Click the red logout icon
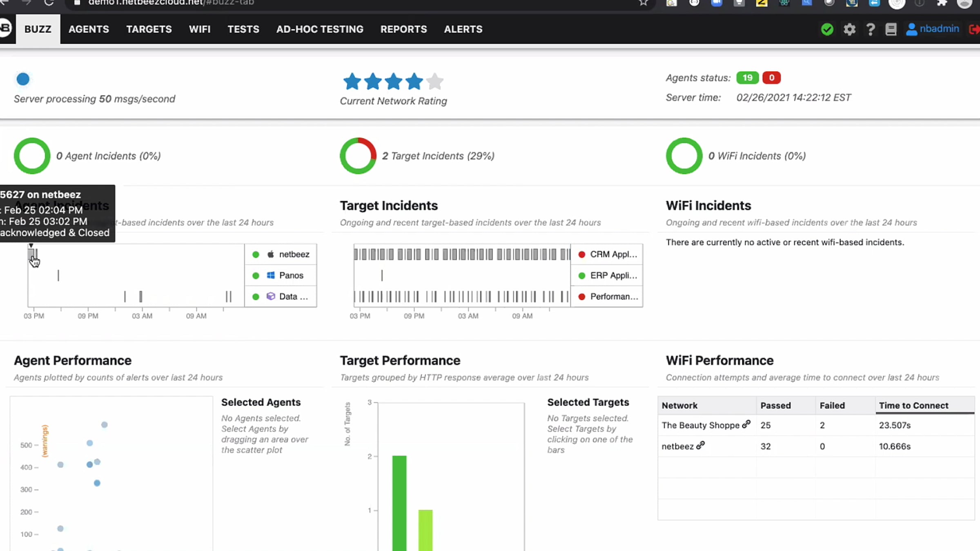Screen dimensions: 980x551 click(974, 29)
